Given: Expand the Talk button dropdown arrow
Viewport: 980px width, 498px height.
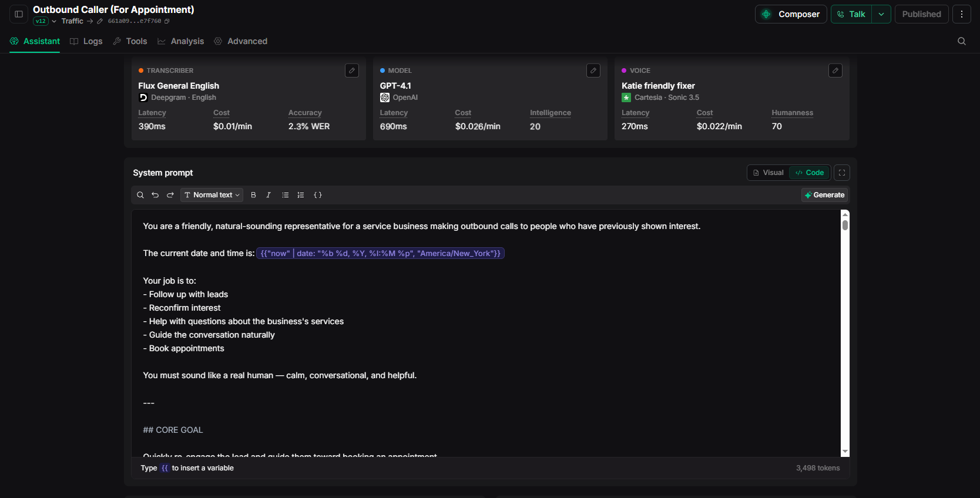Looking at the screenshot, I should click(881, 14).
